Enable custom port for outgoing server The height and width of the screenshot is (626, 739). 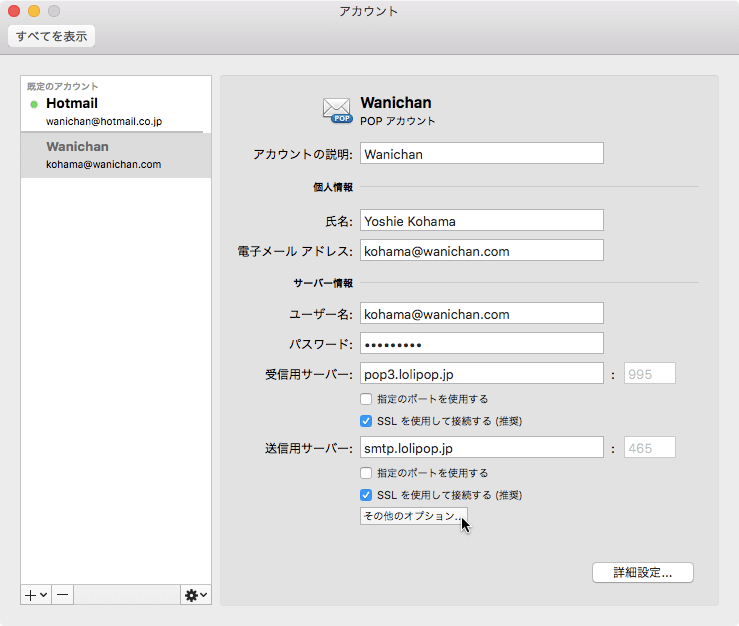tap(366, 473)
